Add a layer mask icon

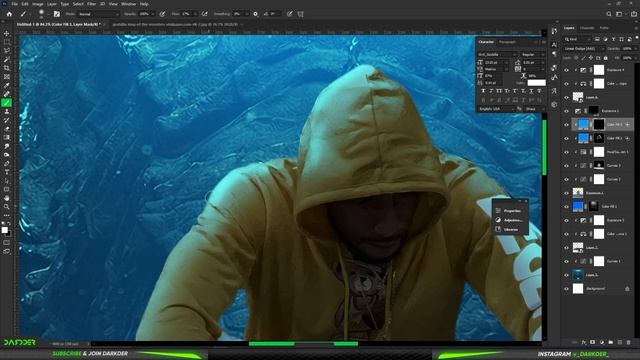pyautogui.click(x=593, y=342)
